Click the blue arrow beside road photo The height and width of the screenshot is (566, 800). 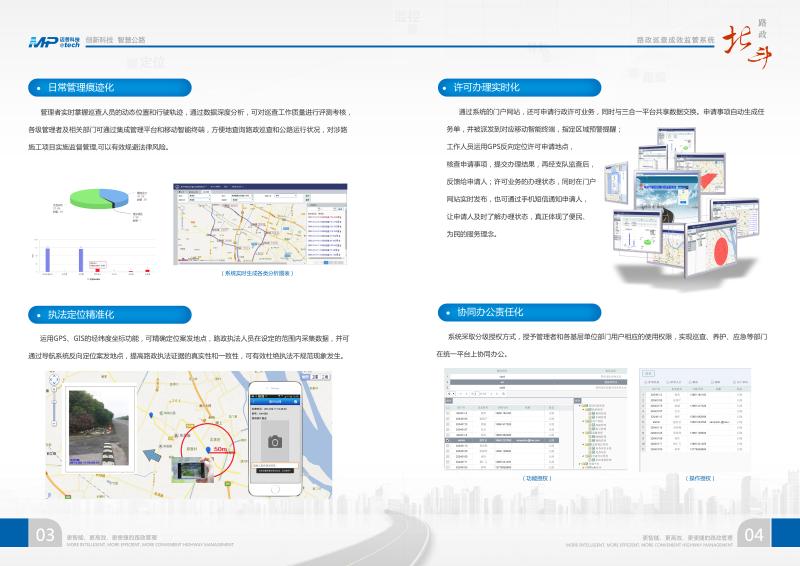153,455
